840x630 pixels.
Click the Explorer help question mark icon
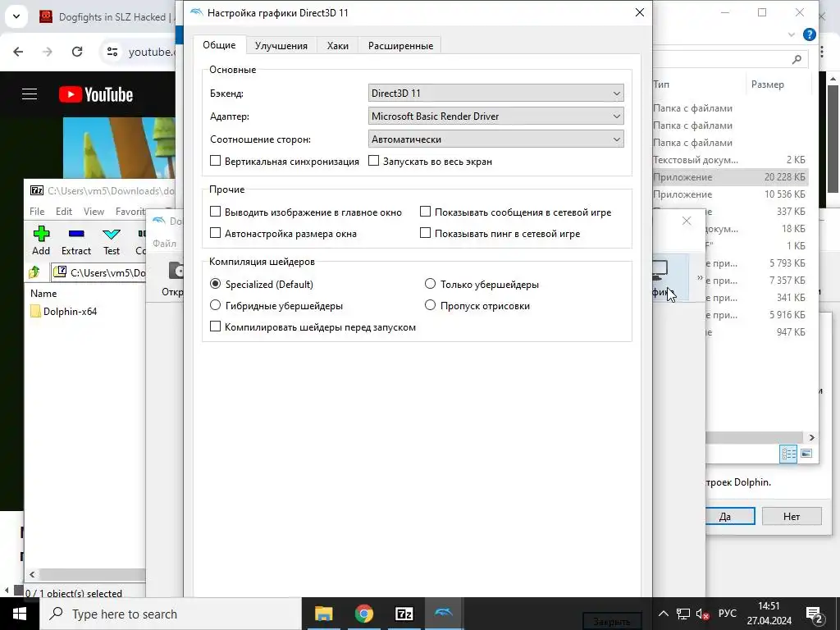[810, 34]
